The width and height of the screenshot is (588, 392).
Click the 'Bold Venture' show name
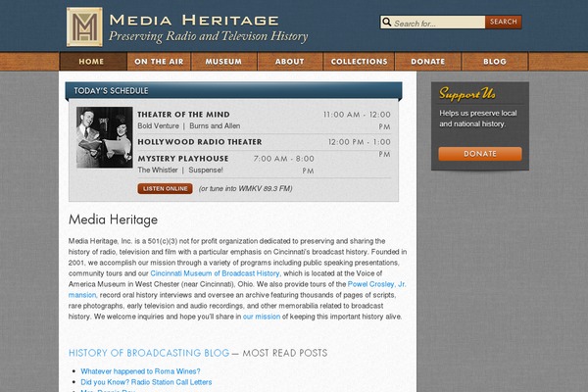[158, 126]
